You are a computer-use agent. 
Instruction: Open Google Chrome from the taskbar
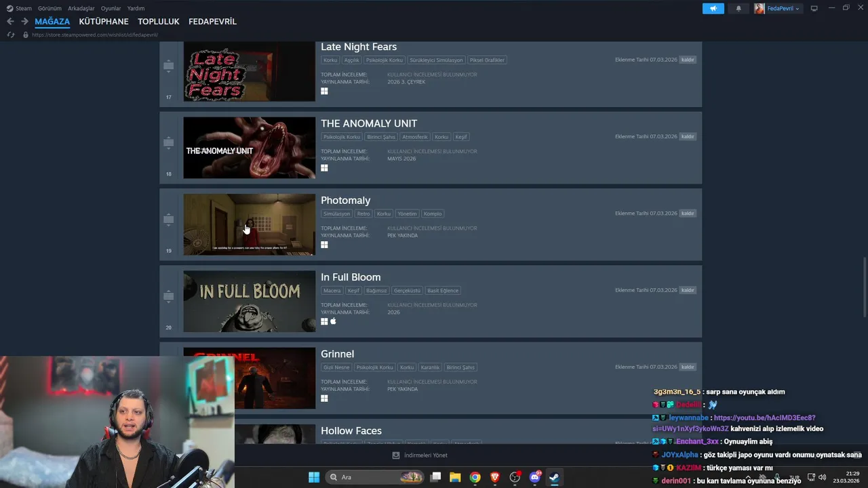click(x=475, y=477)
